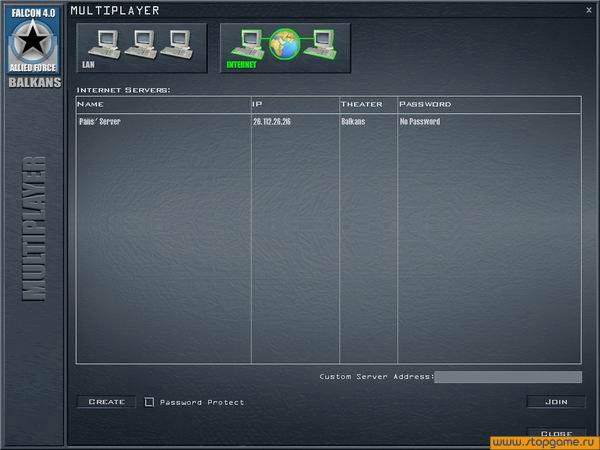
Task: Click the Balkans theater cell in server row
Action: pyautogui.click(x=355, y=122)
